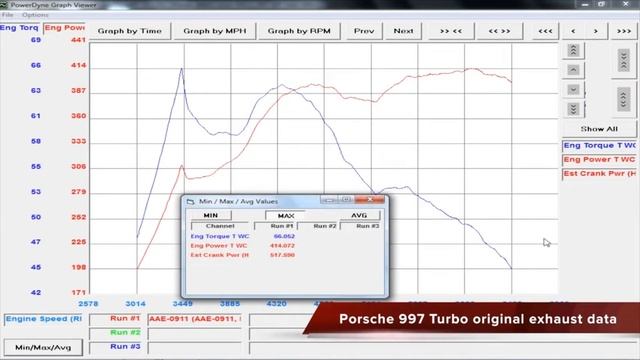Click the Run #3 column header
Screen dimensions: 640x360
click(361, 226)
